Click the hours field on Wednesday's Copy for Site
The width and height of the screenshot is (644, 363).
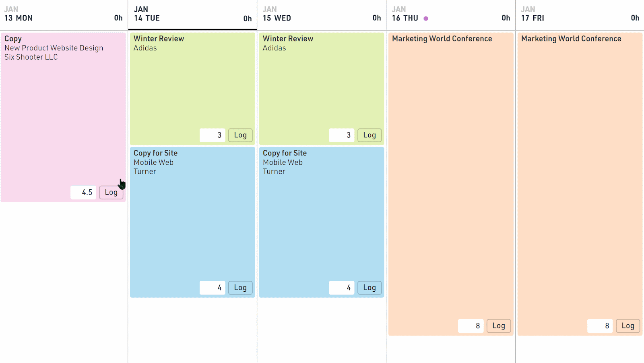[x=341, y=287]
